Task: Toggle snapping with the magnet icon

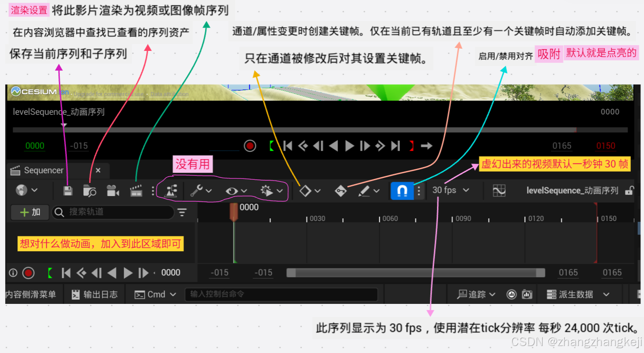Action: [401, 190]
